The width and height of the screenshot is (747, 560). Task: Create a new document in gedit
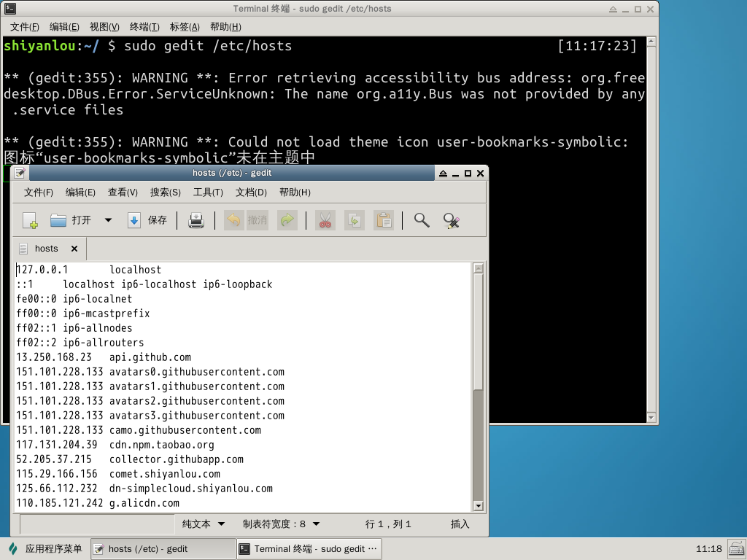(x=30, y=220)
